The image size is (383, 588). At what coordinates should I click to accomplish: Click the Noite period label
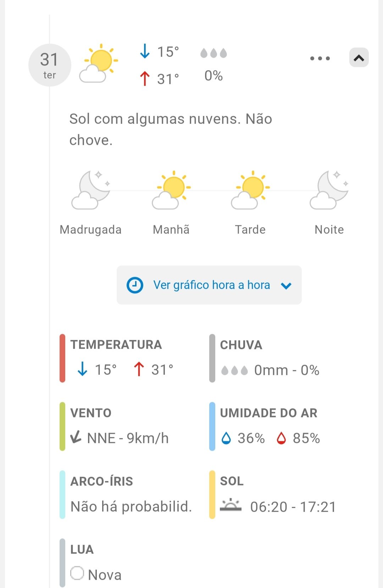point(329,230)
